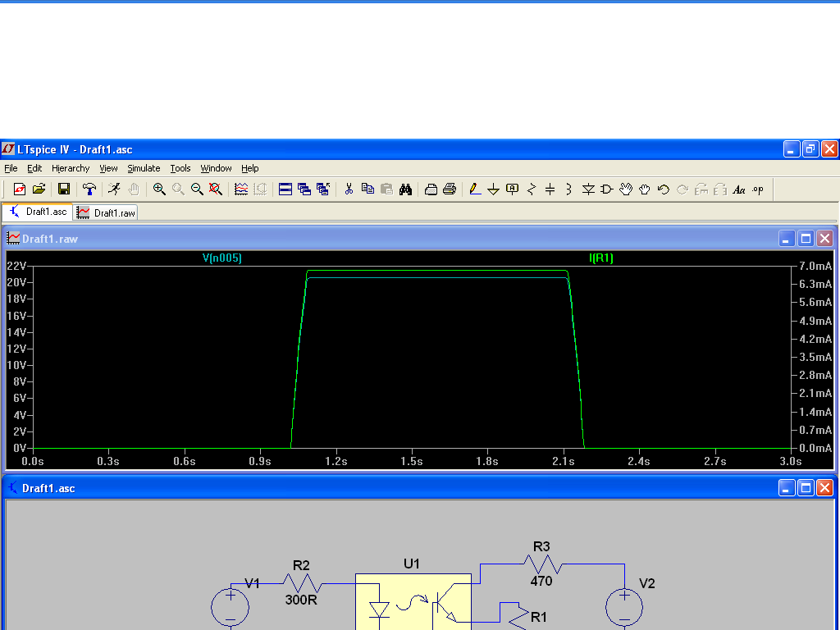Screen dimensions: 840x630
Task: Place an Inductor from the toolbar
Action: tap(569, 189)
